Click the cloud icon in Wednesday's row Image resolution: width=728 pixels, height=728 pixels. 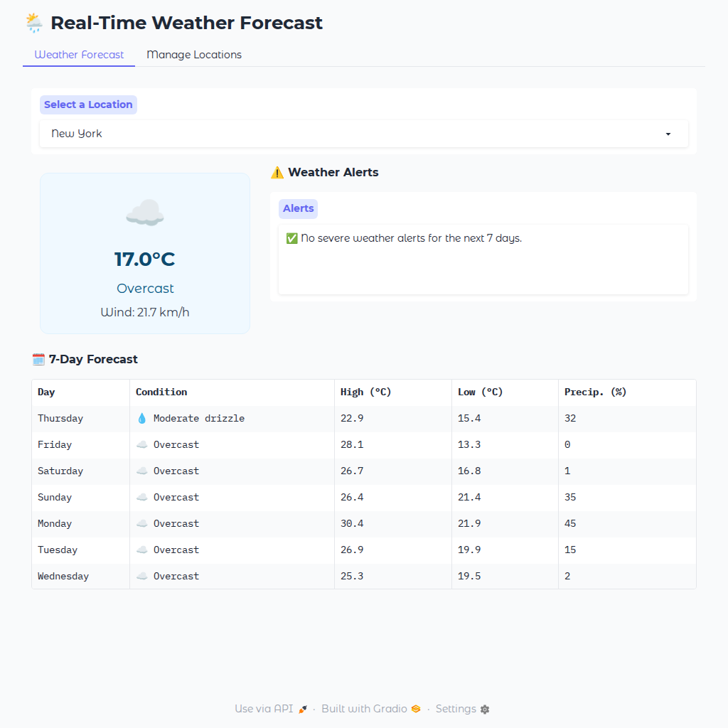(142, 577)
